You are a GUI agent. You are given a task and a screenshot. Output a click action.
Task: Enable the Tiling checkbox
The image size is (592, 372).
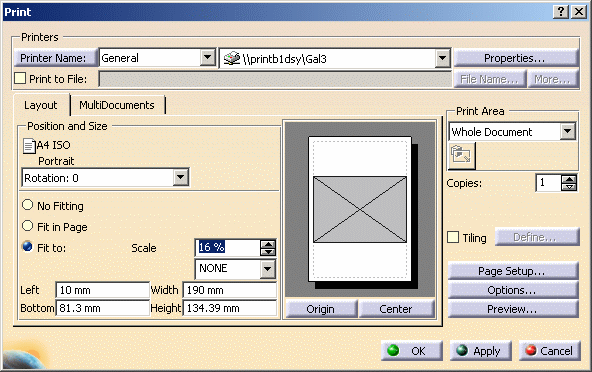click(x=453, y=238)
